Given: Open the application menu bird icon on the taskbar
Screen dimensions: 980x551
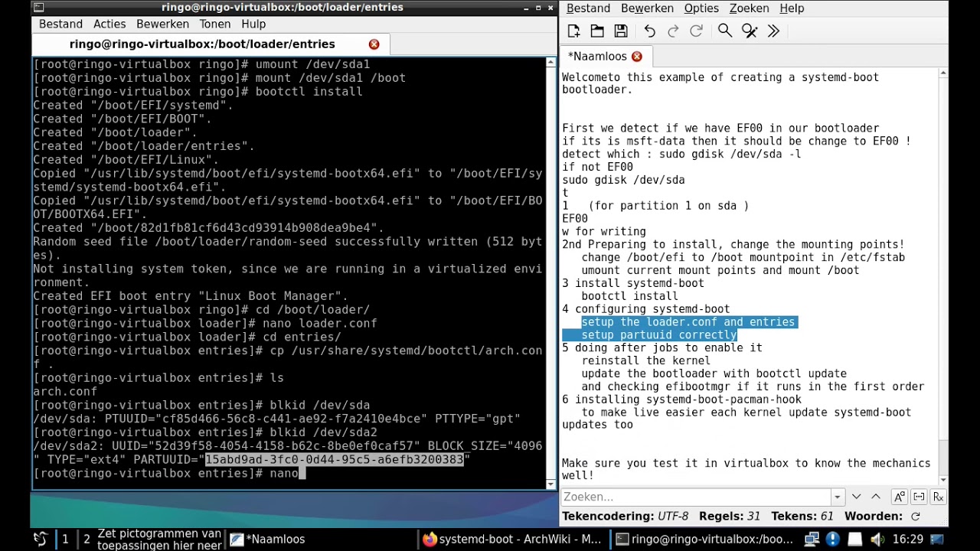Looking at the screenshot, I should 40,539.
